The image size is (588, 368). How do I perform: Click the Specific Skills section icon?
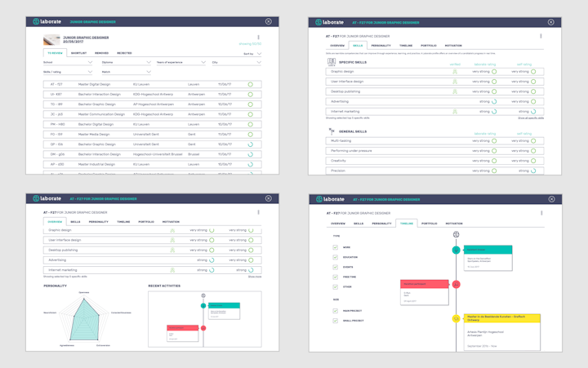coord(332,62)
